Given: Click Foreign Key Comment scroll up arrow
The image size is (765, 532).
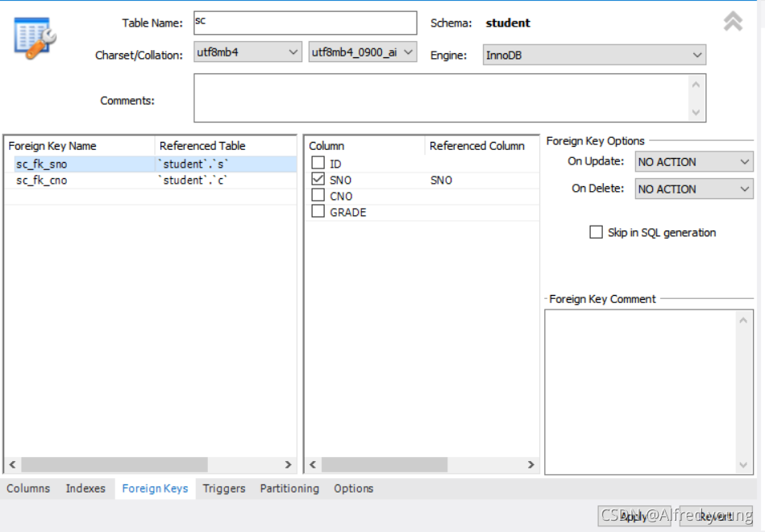Looking at the screenshot, I should (x=743, y=320).
